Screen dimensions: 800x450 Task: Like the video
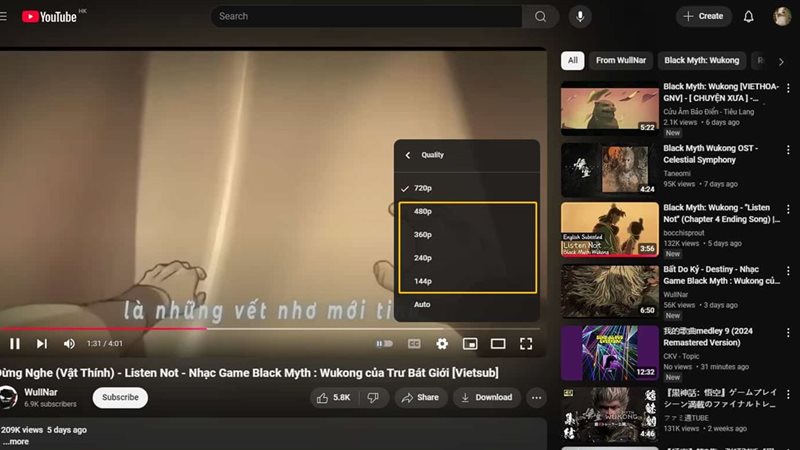click(334, 397)
